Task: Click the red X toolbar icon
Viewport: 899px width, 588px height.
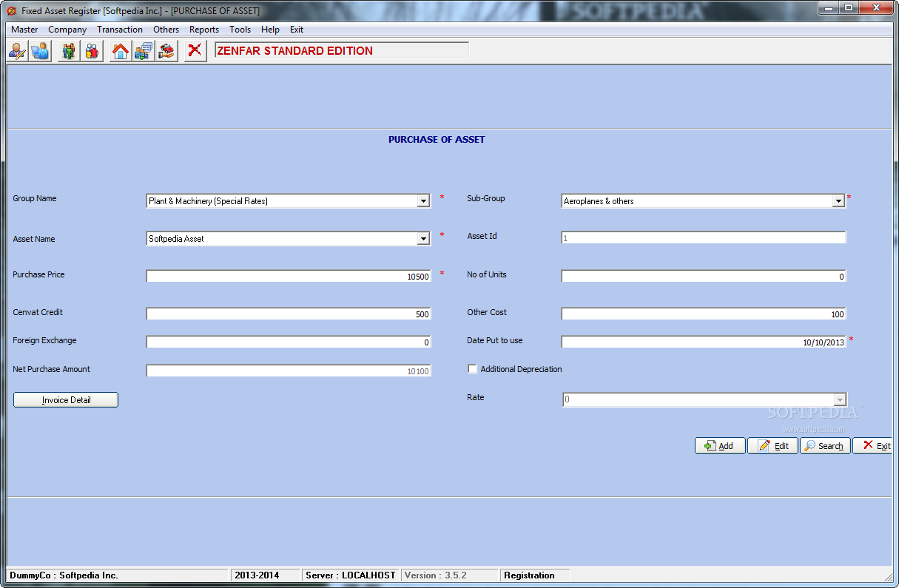Action: (x=195, y=51)
